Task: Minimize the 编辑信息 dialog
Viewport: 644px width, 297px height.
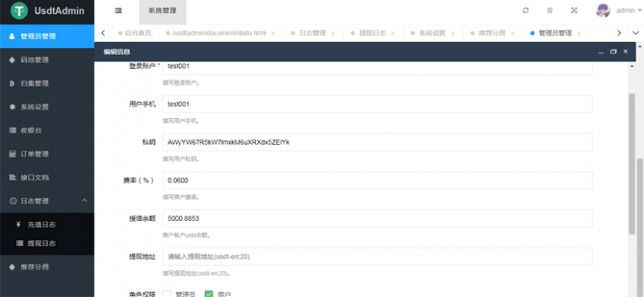Action: [x=601, y=51]
